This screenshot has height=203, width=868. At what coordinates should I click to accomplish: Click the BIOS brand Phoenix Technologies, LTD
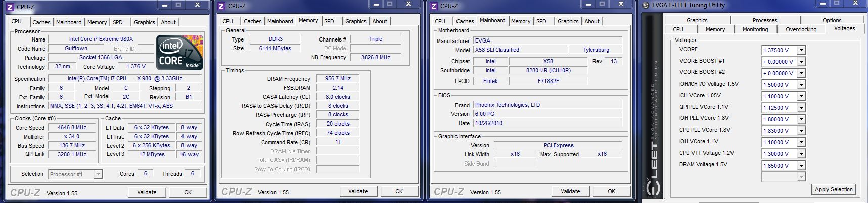pyautogui.click(x=549, y=105)
